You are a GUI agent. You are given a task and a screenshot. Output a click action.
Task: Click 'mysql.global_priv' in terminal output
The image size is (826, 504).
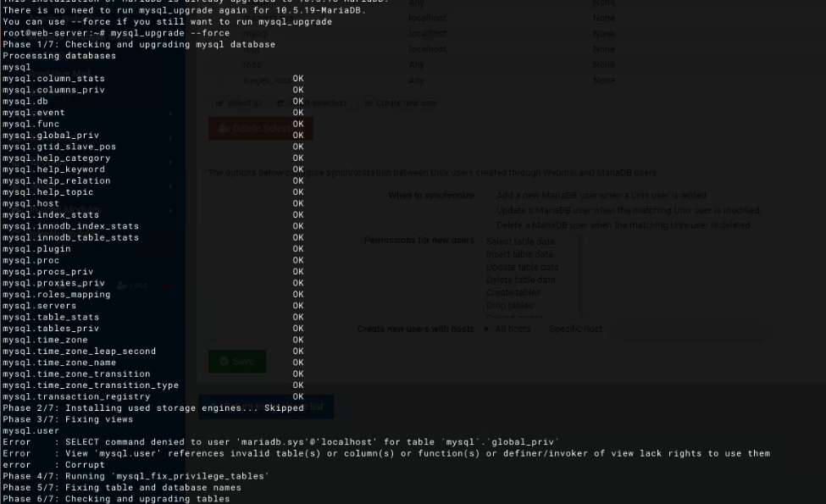click(x=51, y=136)
